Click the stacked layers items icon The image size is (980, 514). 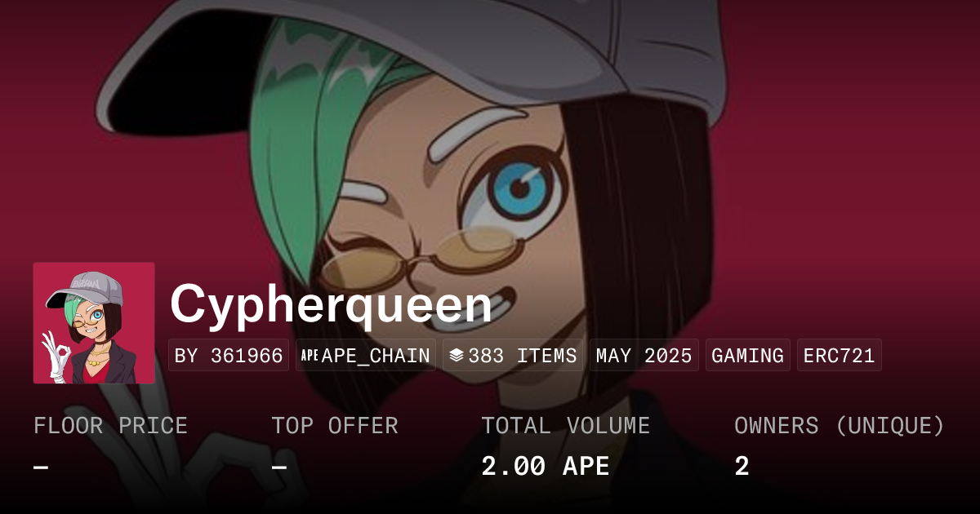click(x=457, y=356)
